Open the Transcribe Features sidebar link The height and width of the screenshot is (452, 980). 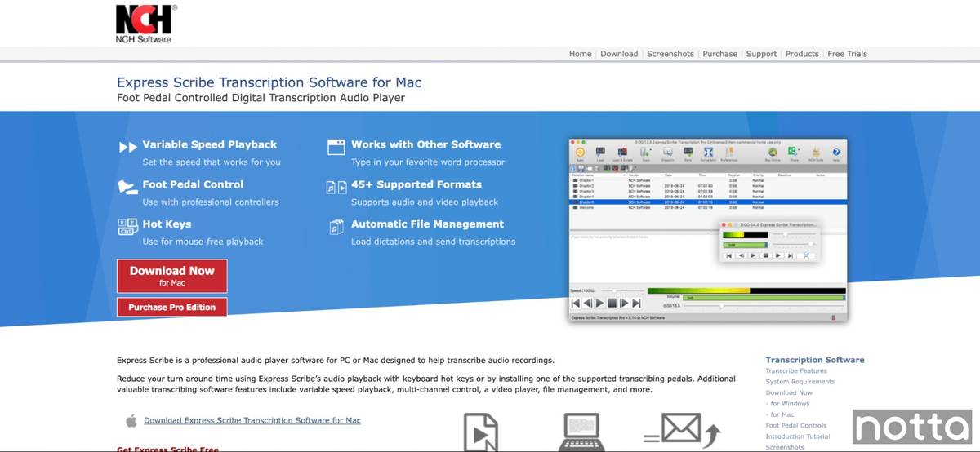coord(796,371)
